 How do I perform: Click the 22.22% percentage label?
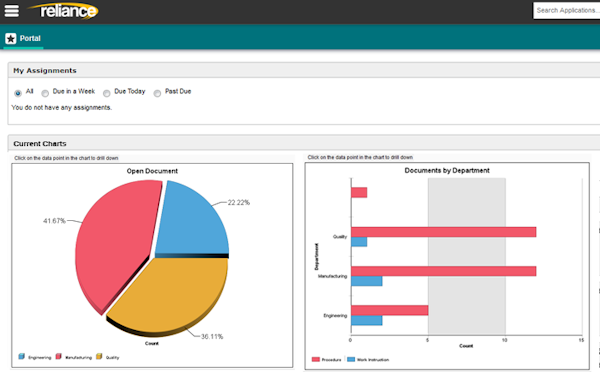pyautogui.click(x=238, y=202)
